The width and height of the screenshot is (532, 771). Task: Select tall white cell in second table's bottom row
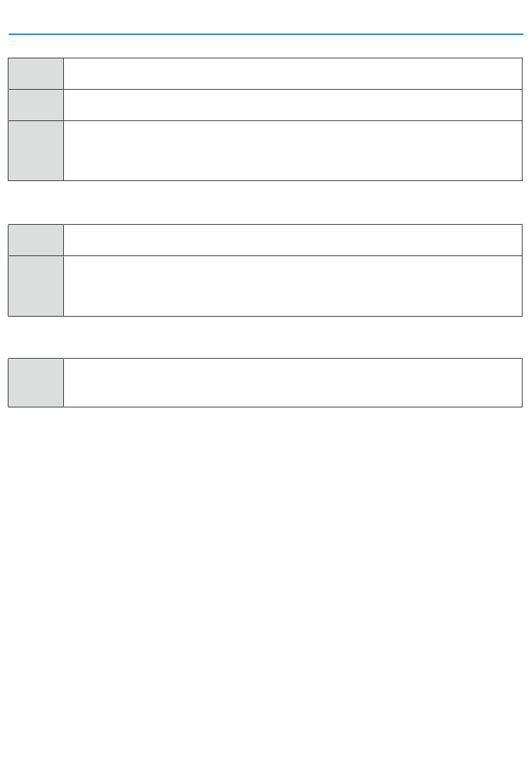tap(292, 286)
